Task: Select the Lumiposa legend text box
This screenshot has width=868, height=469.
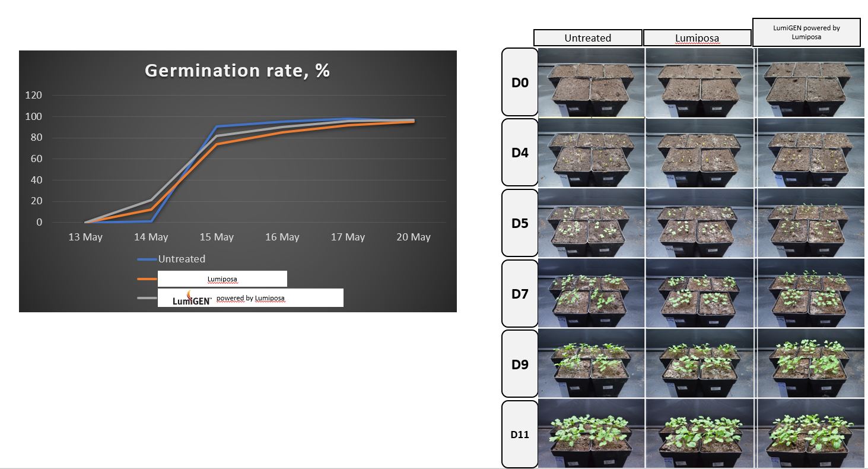Action: pyautogui.click(x=222, y=278)
